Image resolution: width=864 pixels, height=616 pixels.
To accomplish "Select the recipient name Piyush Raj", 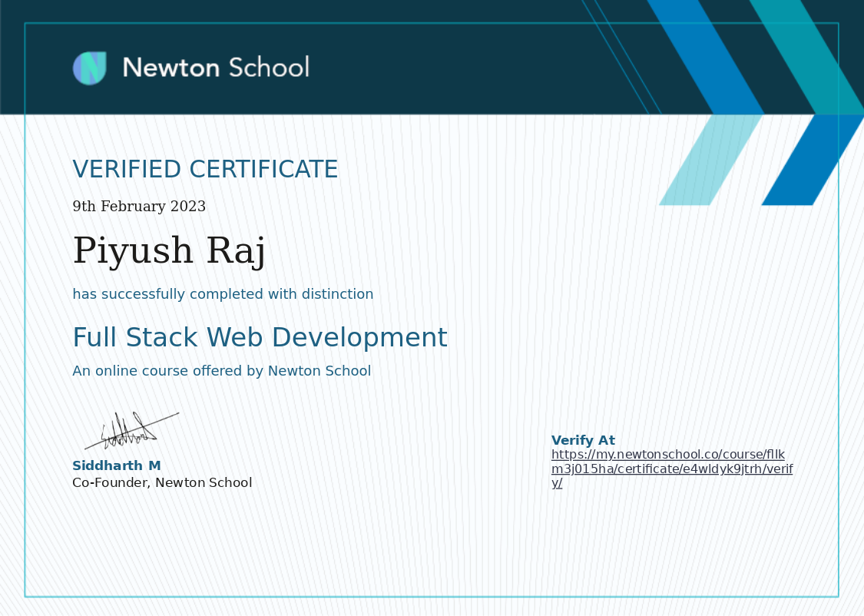I will coord(168,250).
